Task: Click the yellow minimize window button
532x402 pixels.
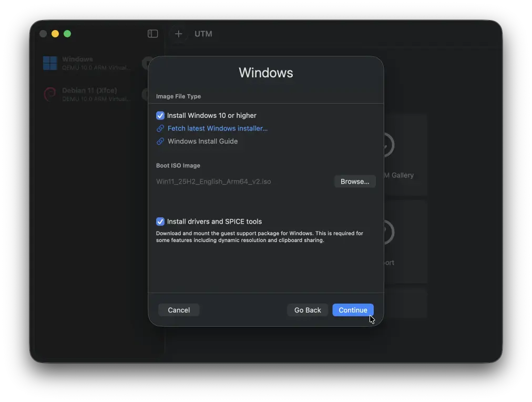Action: (x=55, y=34)
